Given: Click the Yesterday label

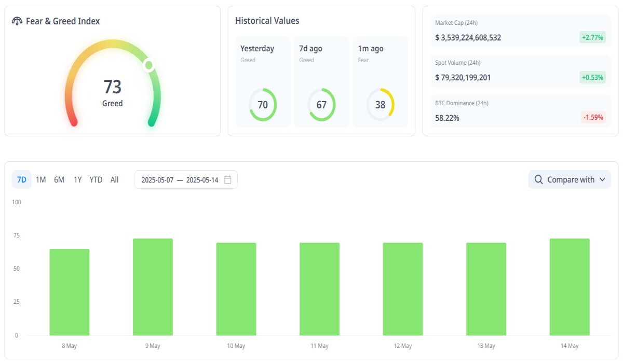Looking at the screenshot, I should 257,49.
